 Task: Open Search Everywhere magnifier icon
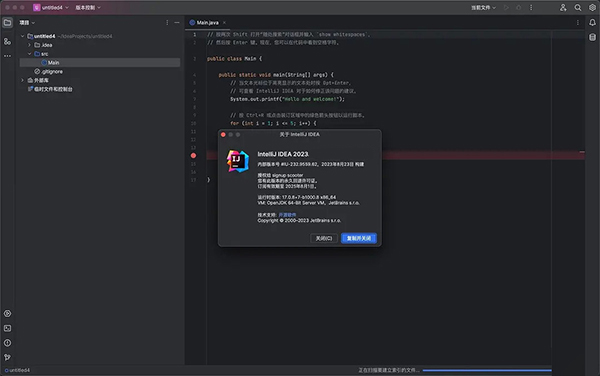point(578,7)
